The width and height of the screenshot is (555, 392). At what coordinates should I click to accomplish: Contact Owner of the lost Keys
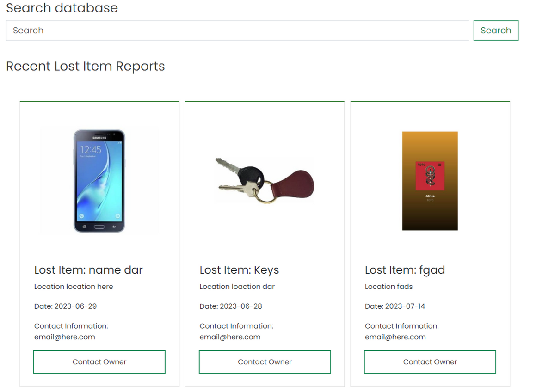(x=265, y=362)
